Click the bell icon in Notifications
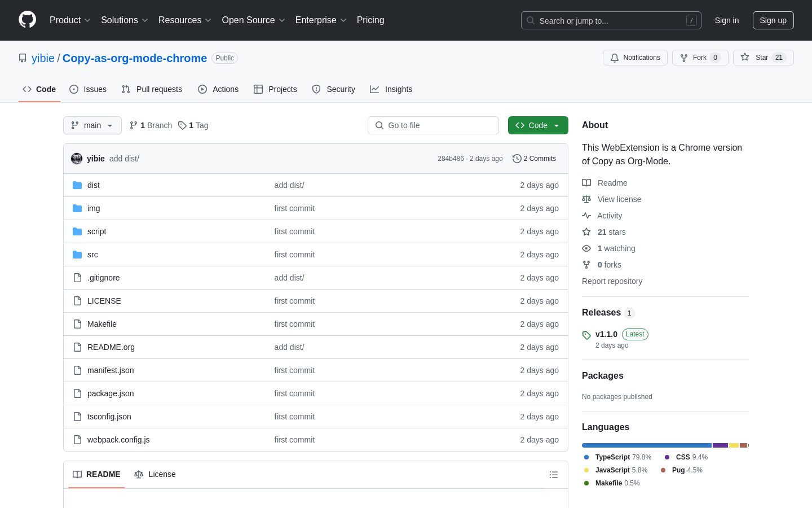Image resolution: width=812 pixels, height=508 pixels. pos(615,58)
